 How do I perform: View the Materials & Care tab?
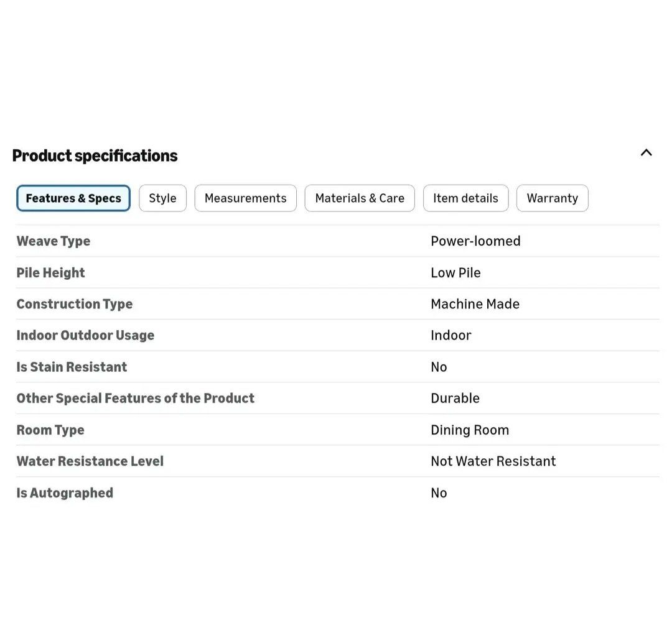359,198
